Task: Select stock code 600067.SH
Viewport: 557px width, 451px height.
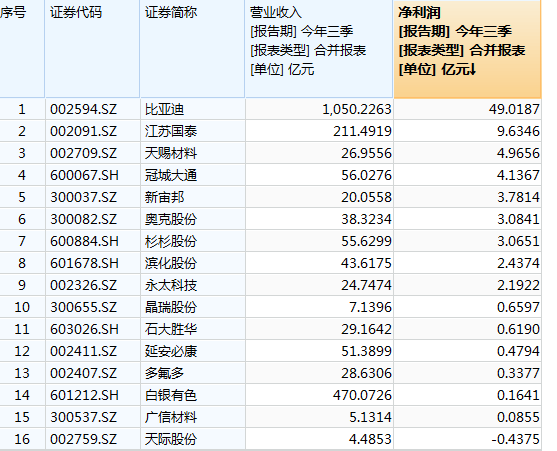Action: [84, 175]
